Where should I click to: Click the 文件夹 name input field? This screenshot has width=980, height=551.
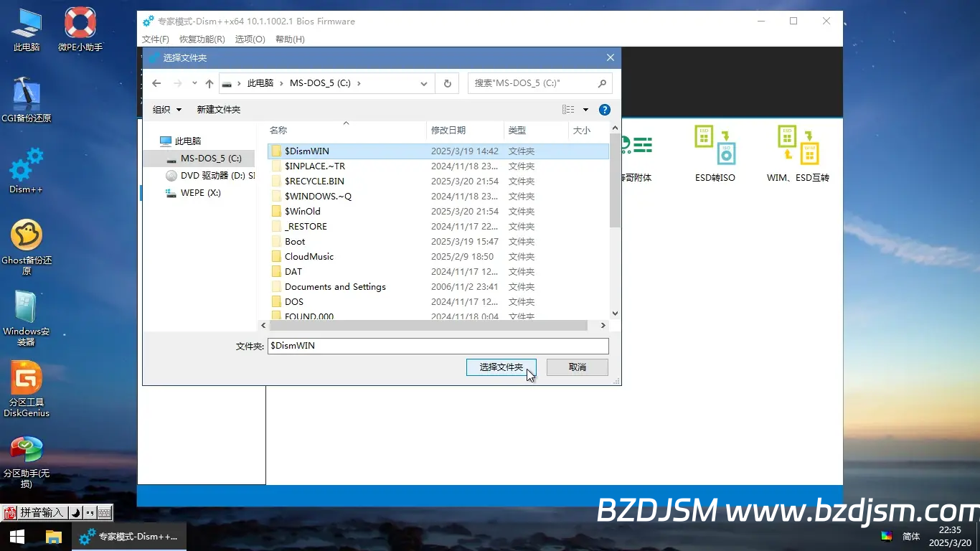click(x=438, y=346)
